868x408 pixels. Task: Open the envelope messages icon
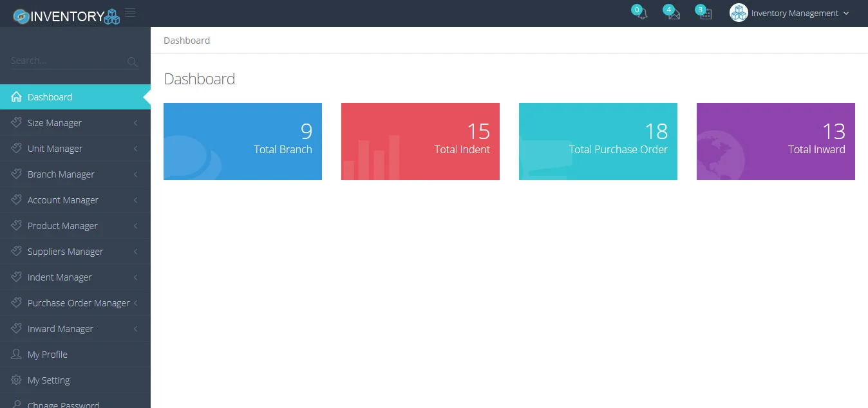coord(674,14)
